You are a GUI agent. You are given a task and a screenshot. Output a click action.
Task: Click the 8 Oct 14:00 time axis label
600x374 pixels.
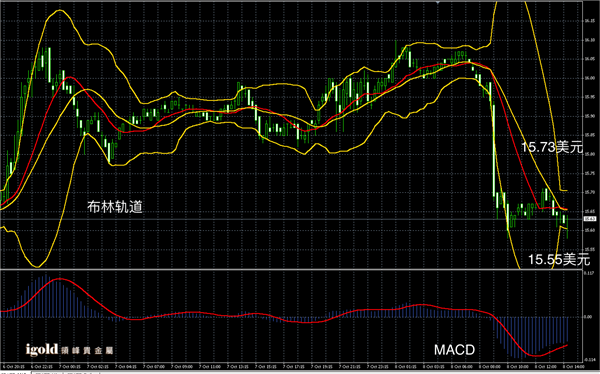pyautogui.click(x=572, y=367)
